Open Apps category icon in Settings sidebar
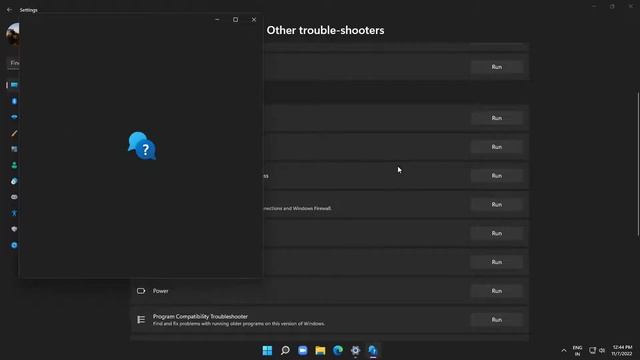This screenshot has width=640, height=360. [x=14, y=149]
